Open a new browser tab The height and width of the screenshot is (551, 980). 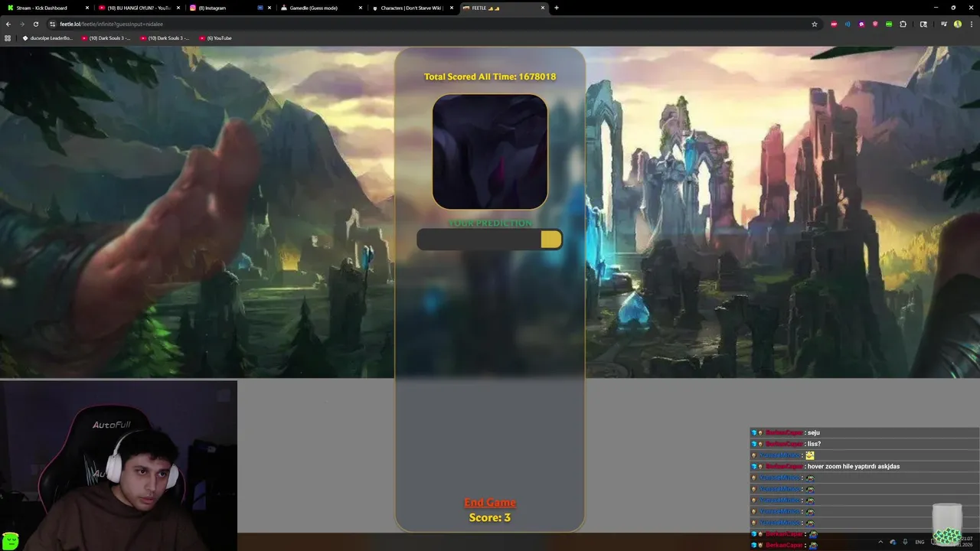[557, 8]
